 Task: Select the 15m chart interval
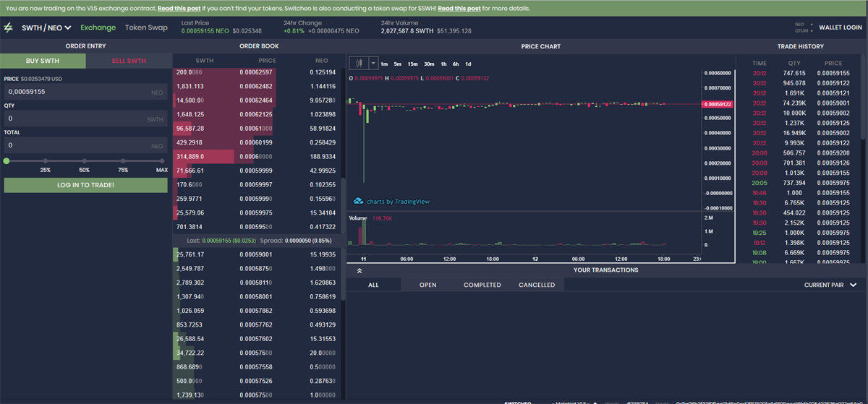[412, 64]
